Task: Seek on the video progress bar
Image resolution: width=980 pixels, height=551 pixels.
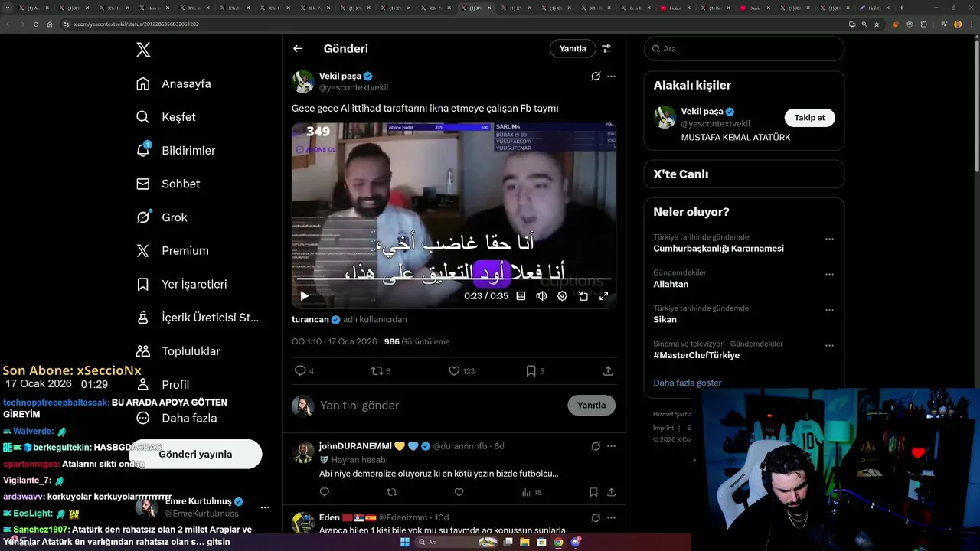Action: tap(454, 279)
